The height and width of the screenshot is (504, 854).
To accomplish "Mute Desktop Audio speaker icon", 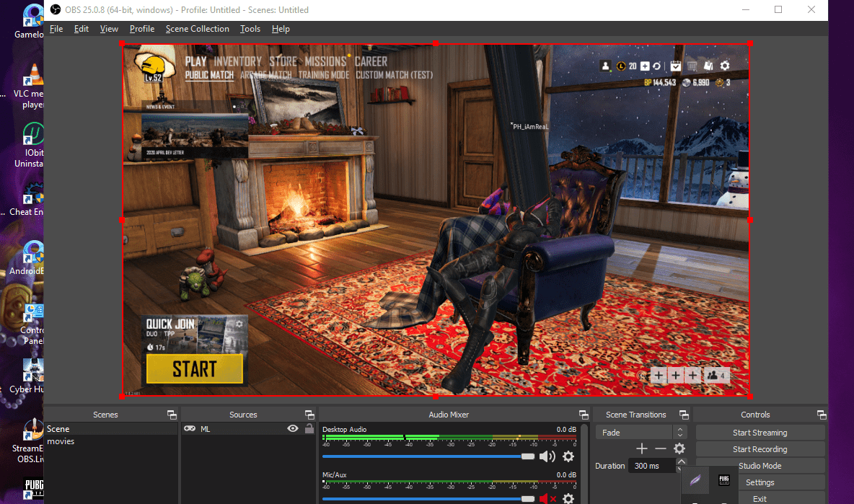I will pos(547,456).
